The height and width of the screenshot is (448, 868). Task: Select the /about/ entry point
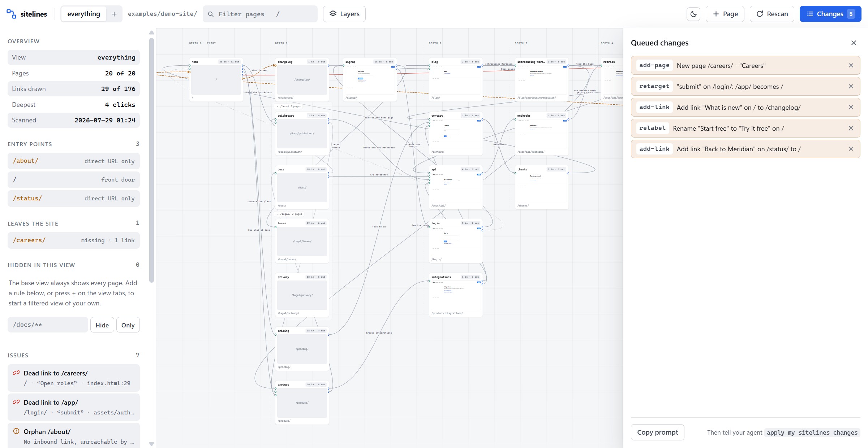[73, 161]
